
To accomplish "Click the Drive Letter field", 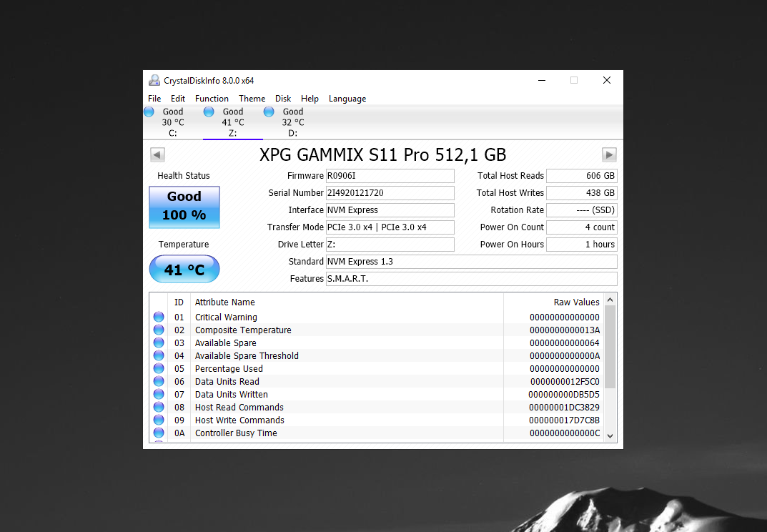I will (x=390, y=245).
